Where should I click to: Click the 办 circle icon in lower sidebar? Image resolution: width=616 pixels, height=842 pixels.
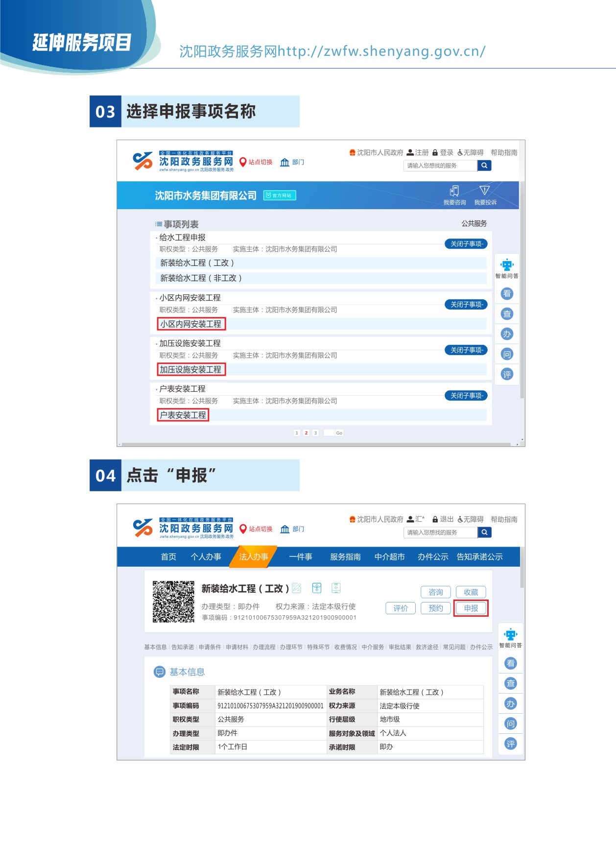[511, 704]
